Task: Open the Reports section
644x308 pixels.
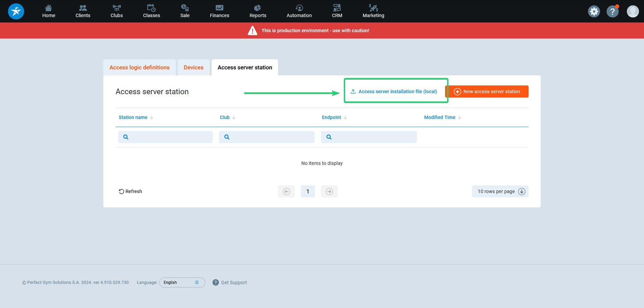Action: tap(258, 11)
